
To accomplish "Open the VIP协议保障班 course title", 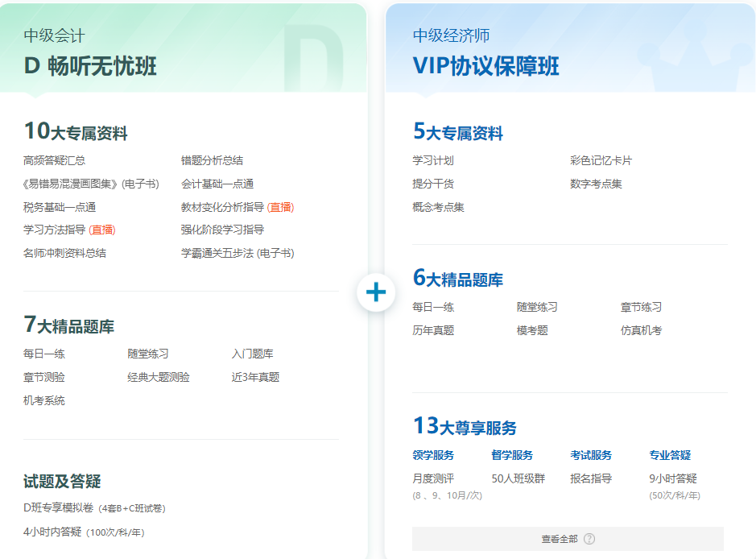I will point(485,66).
